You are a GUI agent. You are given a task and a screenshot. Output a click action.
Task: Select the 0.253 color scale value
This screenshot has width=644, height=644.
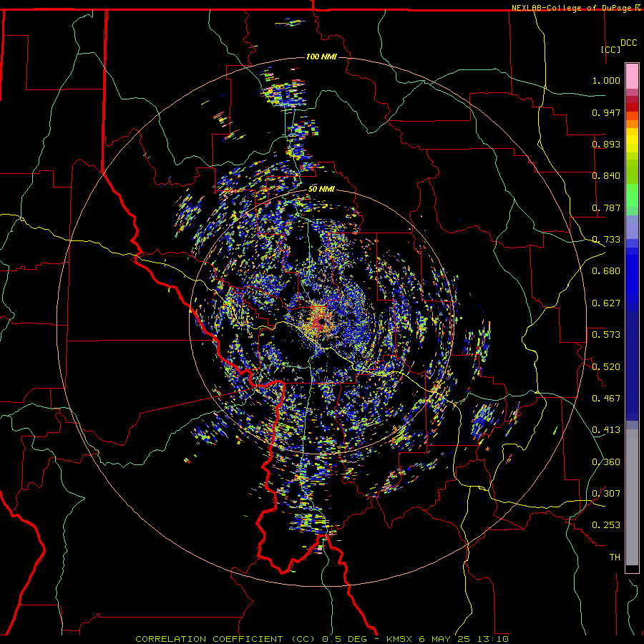click(x=606, y=525)
